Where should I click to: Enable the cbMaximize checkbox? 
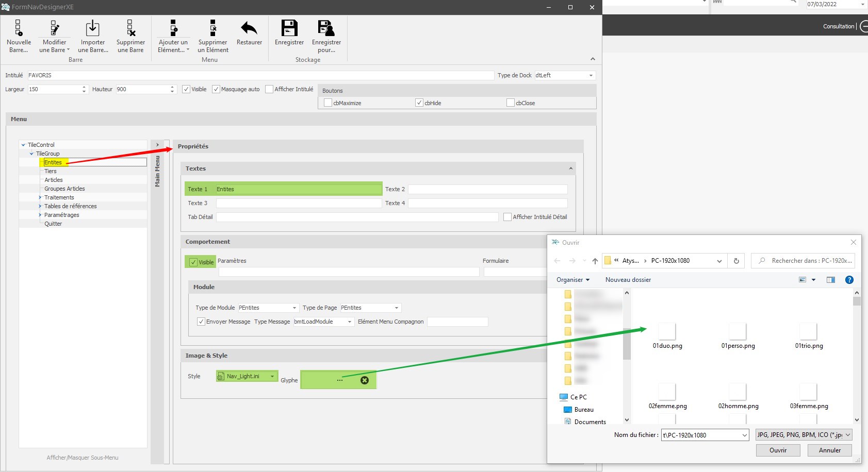pos(328,103)
